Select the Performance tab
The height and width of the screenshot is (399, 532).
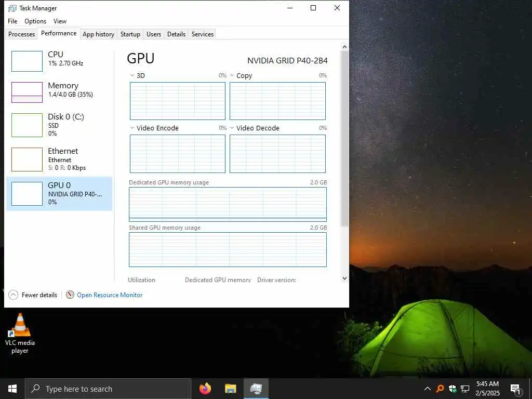coord(59,33)
